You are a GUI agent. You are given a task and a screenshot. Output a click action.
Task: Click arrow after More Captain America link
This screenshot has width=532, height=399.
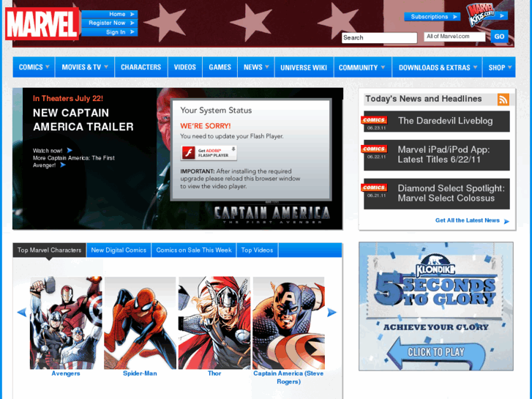(x=63, y=165)
